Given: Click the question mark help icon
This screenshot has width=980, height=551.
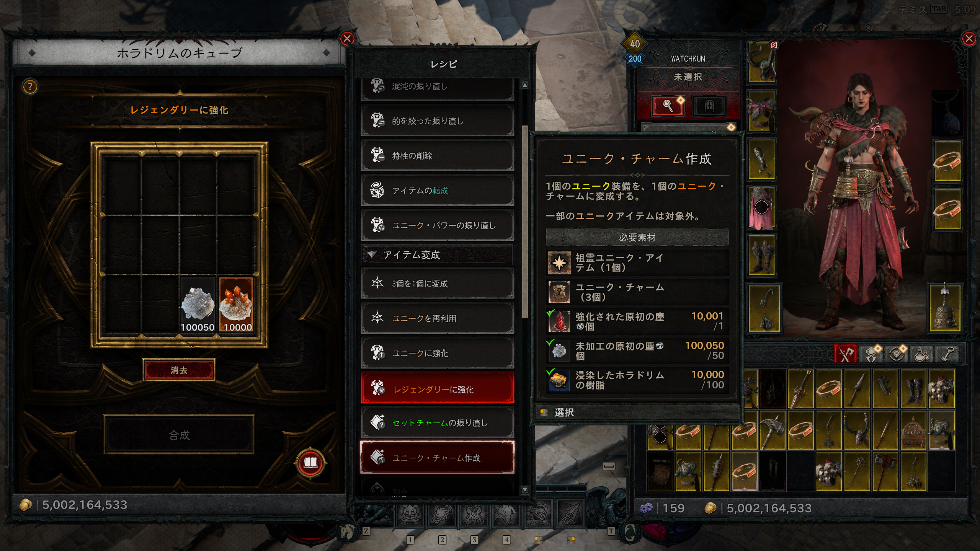Looking at the screenshot, I should (30, 87).
